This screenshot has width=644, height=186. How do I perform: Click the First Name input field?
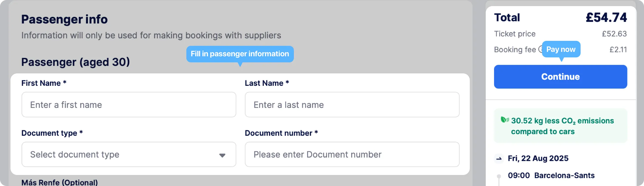coord(129,105)
